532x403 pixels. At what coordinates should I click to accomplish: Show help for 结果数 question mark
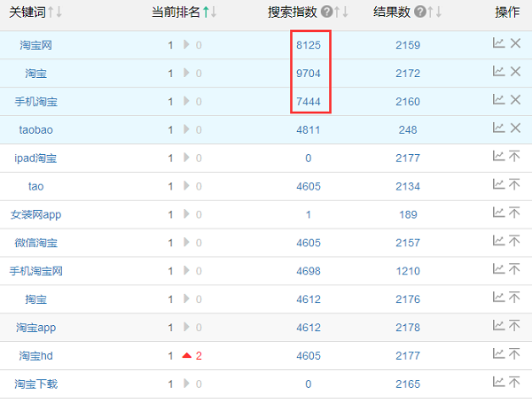click(420, 12)
